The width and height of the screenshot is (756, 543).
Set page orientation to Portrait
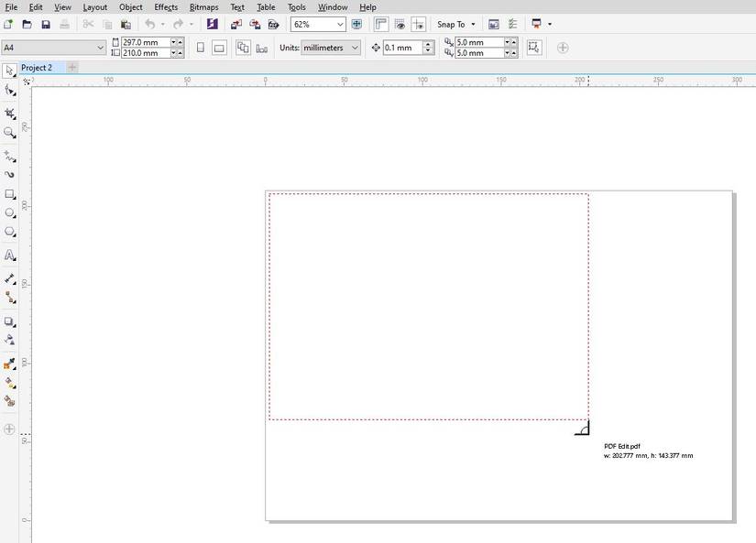tap(201, 48)
